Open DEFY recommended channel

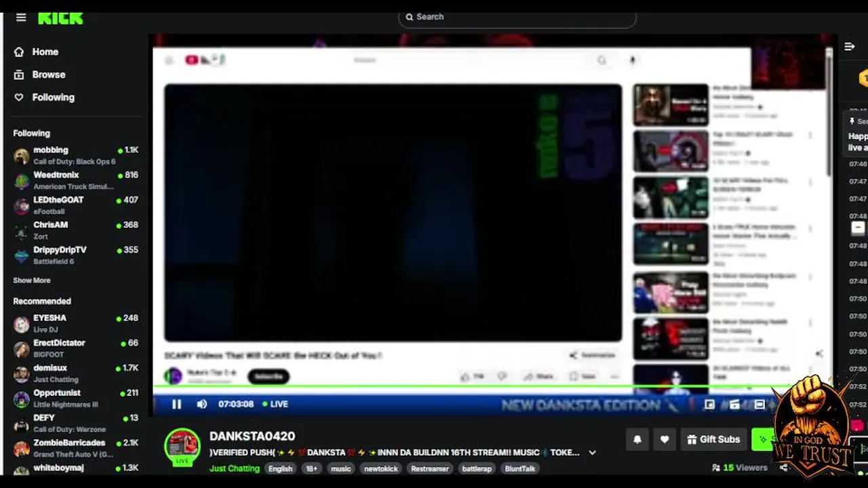pos(76,424)
